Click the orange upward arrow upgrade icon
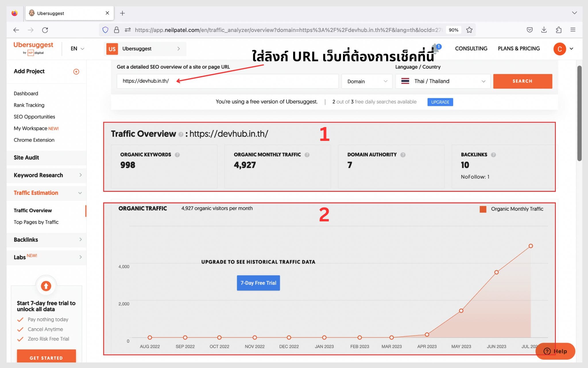 [x=46, y=286]
